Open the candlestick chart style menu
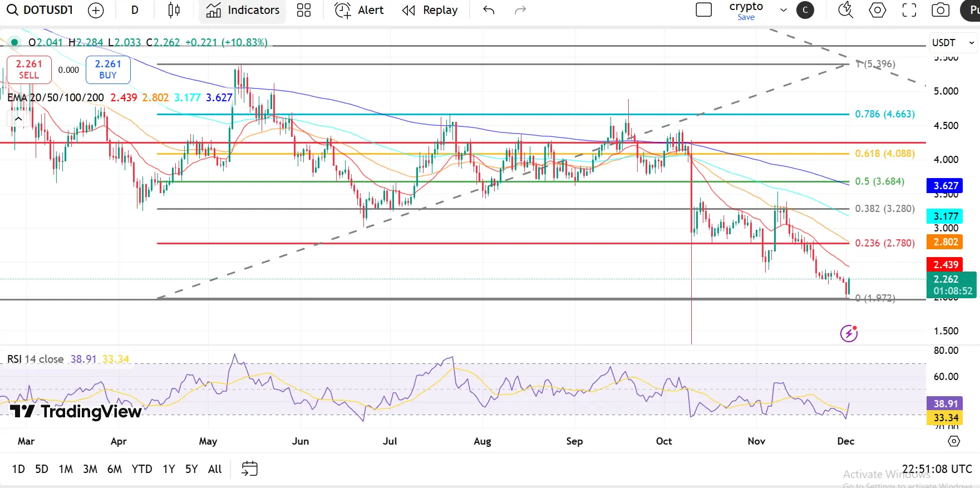Image resolution: width=980 pixels, height=488 pixels. pos(174,10)
